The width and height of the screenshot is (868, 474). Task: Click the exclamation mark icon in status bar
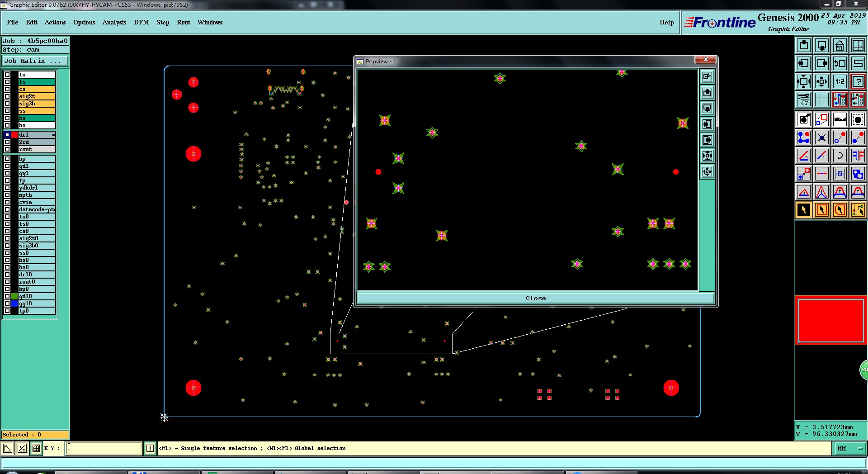coord(150,448)
